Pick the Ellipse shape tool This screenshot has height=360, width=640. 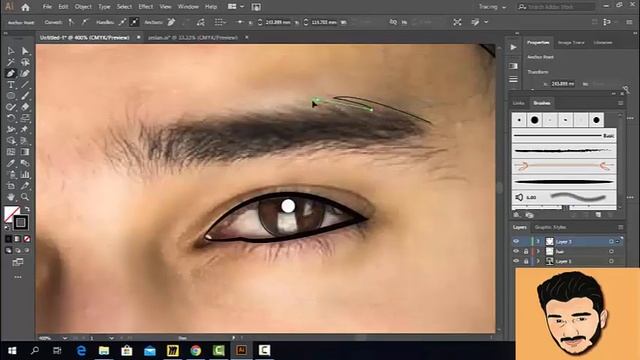tap(11, 96)
